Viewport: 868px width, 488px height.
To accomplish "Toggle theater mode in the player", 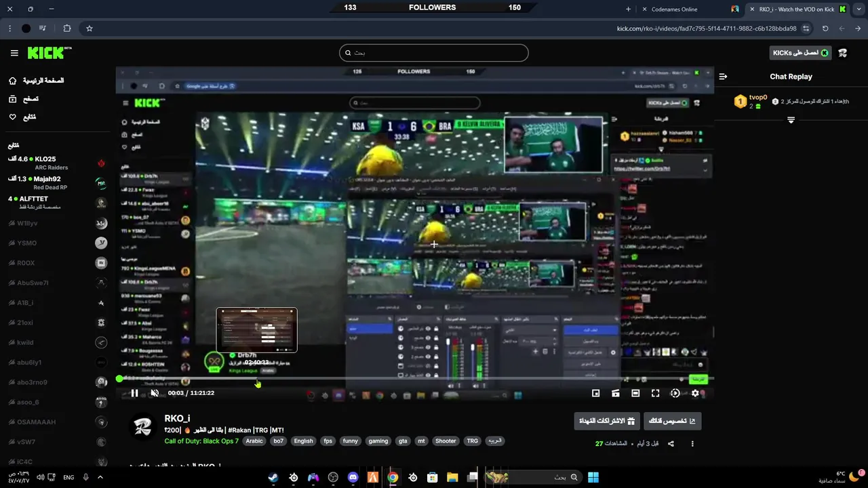I will point(635,393).
